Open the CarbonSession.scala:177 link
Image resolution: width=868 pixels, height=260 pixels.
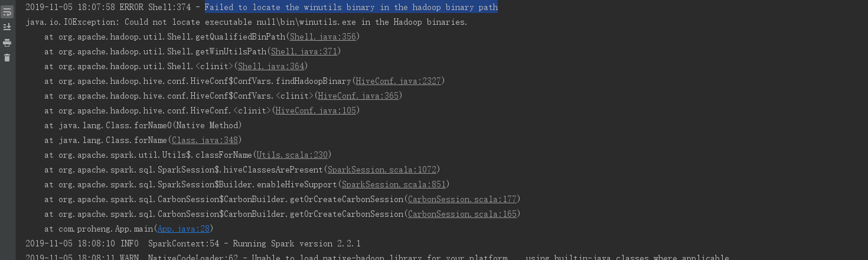click(x=462, y=199)
